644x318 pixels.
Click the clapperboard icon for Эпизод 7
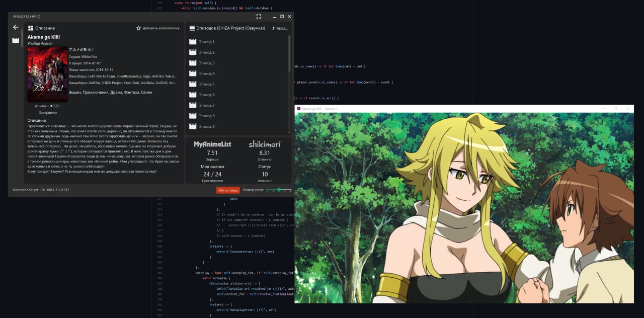[192, 105]
